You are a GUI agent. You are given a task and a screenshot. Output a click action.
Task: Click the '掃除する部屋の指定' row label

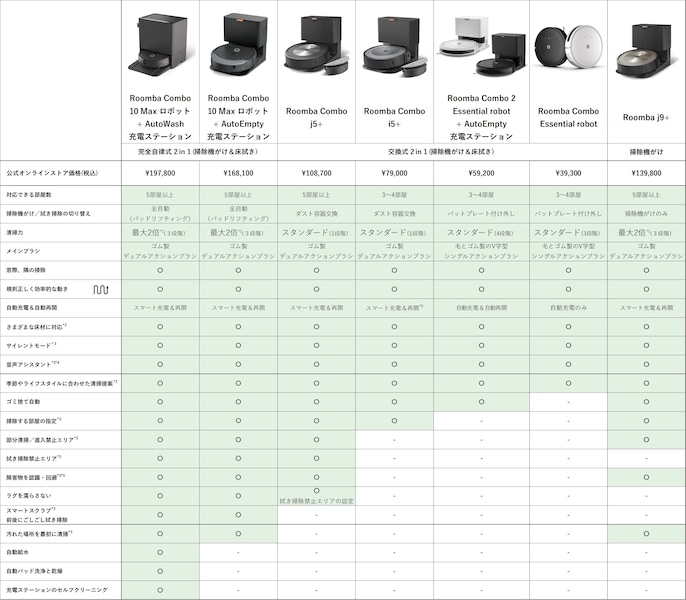coord(34,421)
